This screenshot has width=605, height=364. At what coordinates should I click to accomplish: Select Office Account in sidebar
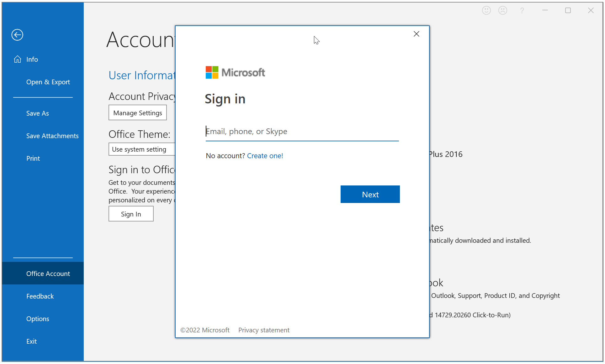[x=48, y=274]
